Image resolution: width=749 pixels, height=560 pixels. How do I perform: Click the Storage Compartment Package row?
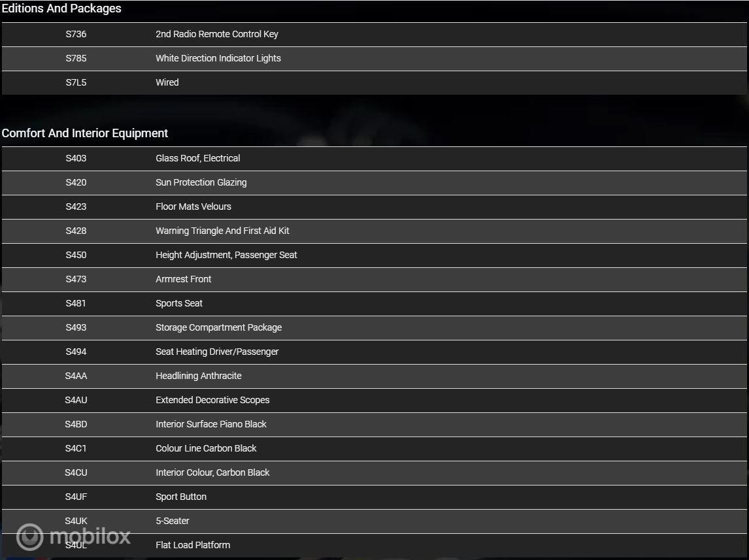coord(374,328)
